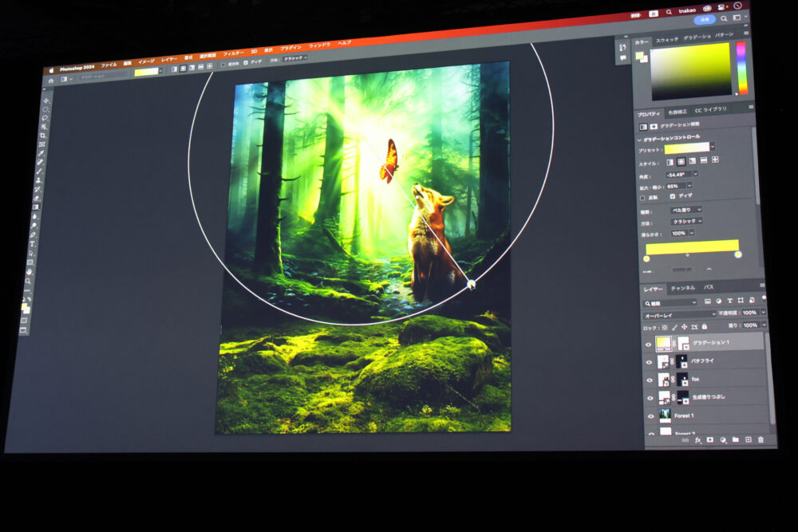Hide the バタフライ layer

648,361
